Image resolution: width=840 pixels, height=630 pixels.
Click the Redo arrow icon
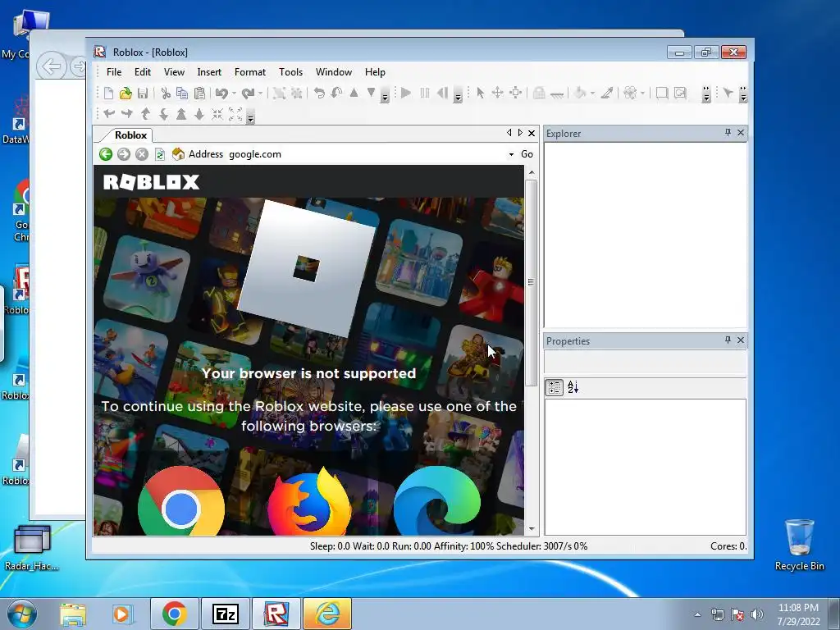click(x=248, y=94)
